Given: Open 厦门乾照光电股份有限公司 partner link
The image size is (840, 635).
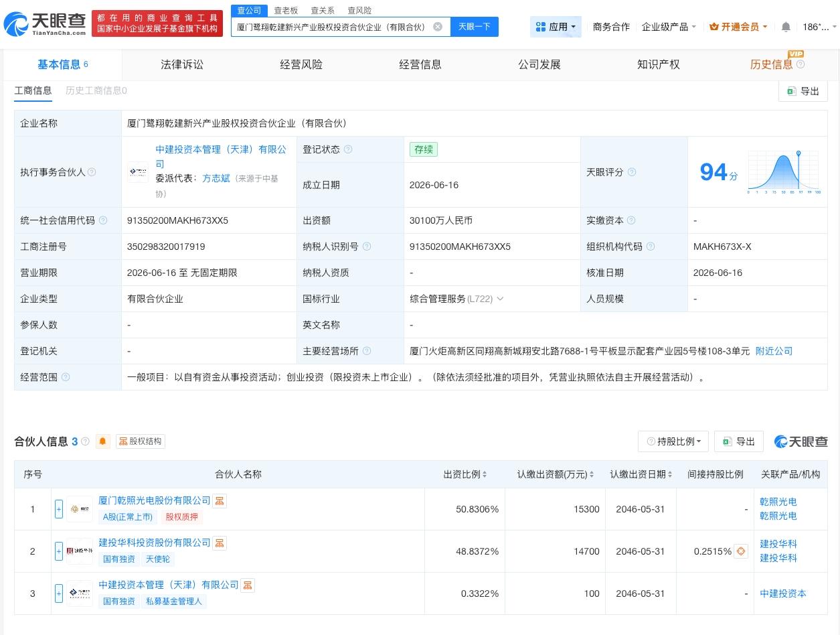Looking at the screenshot, I should pos(155,500).
